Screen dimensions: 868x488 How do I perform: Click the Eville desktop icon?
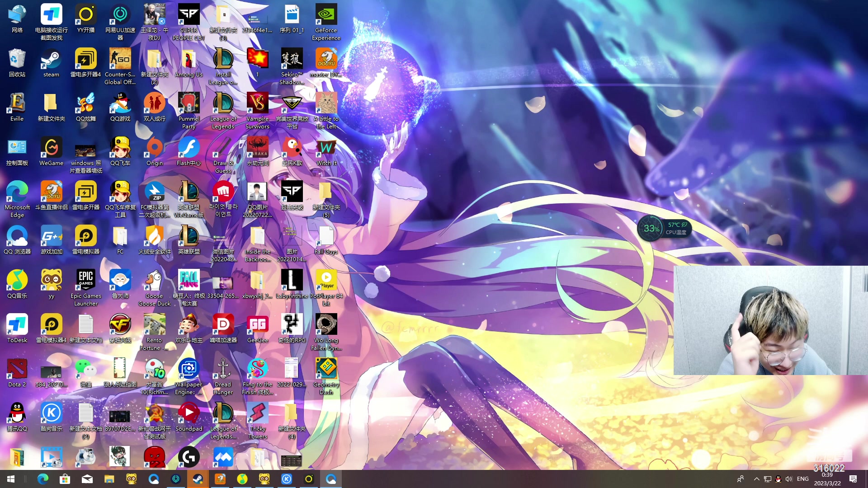tap(17, 108)
